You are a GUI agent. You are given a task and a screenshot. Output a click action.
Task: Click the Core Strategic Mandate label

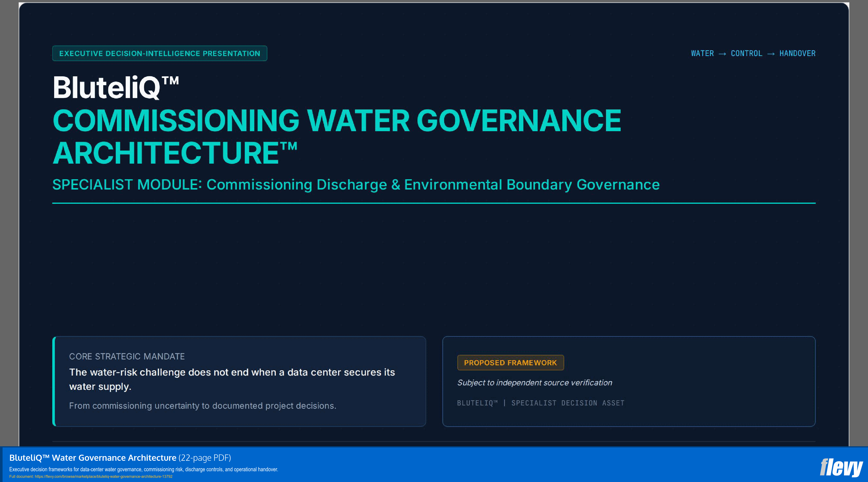(x=127, y=356)
